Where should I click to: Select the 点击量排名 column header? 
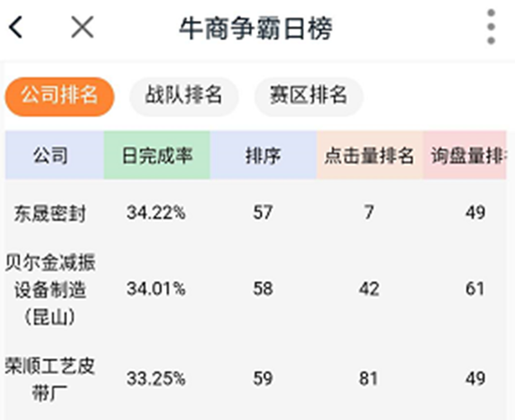click(368, 155)
